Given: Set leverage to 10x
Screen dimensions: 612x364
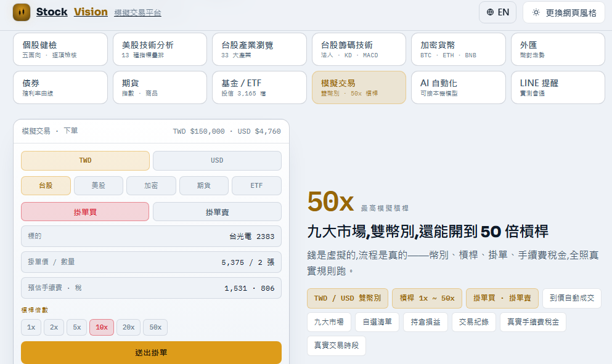Looking at the screenshot, I should point(102,327).
